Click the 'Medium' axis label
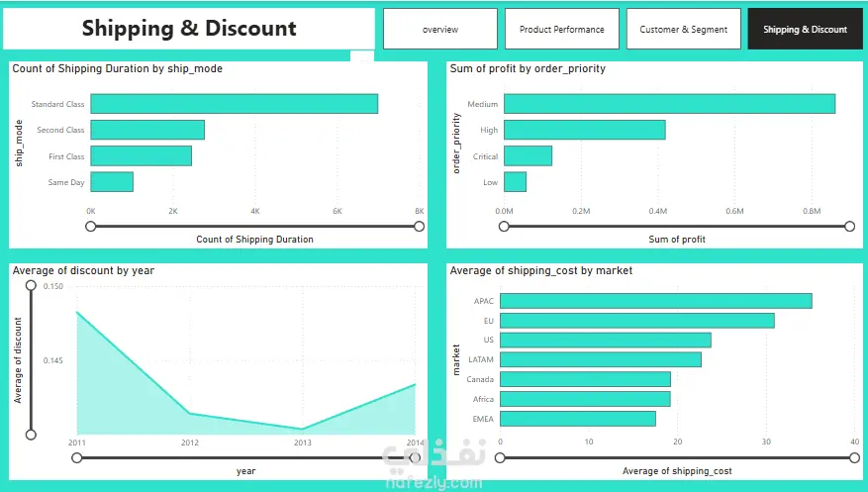Viewport: 868px width, 492px height. point(482,104)
